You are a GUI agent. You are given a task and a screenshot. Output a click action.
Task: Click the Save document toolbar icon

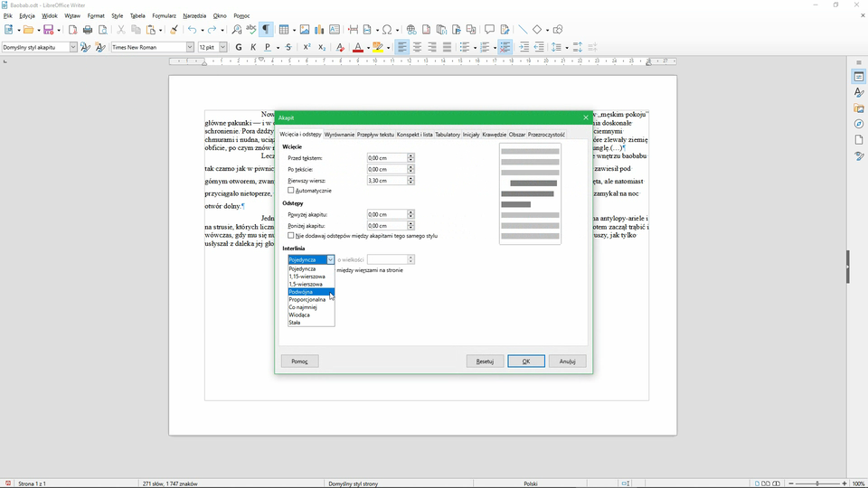pyautogui.click(x=49, y=30)
